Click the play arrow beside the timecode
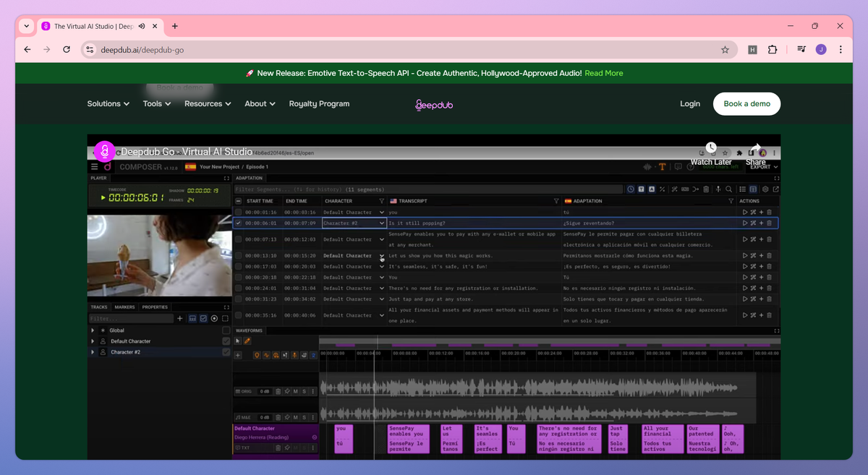 pyautogui.click(x=103, y=197)
